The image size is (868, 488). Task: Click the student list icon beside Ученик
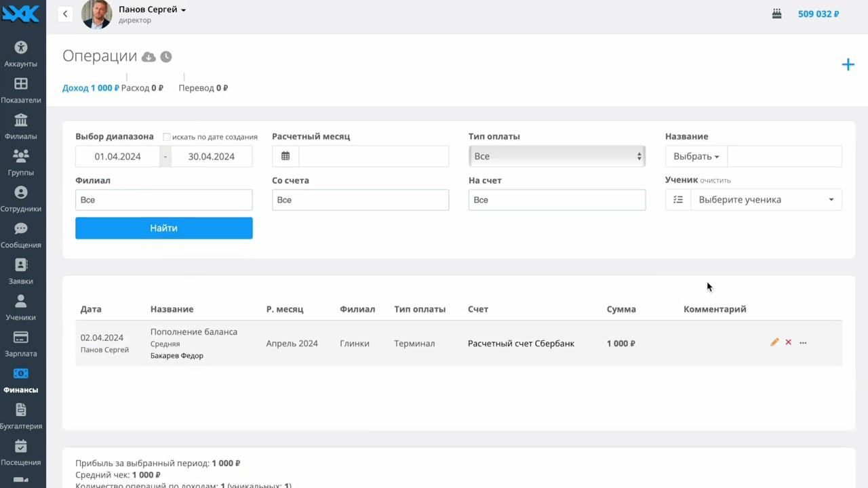(x=678, y=200)
